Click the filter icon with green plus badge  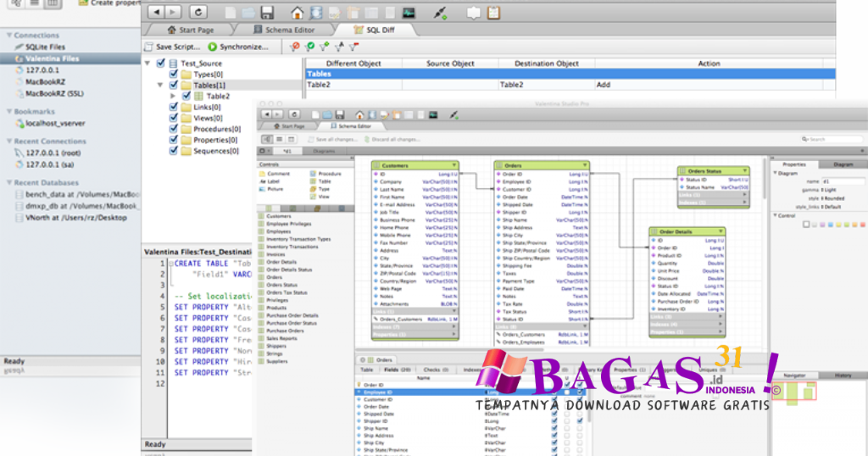325,47
